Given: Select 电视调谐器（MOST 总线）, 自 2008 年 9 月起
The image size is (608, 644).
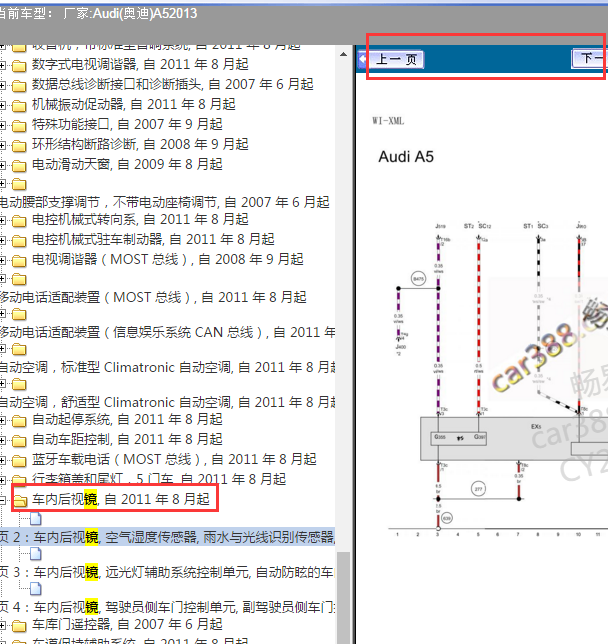Looking at the screenshot, I should 168,259.
